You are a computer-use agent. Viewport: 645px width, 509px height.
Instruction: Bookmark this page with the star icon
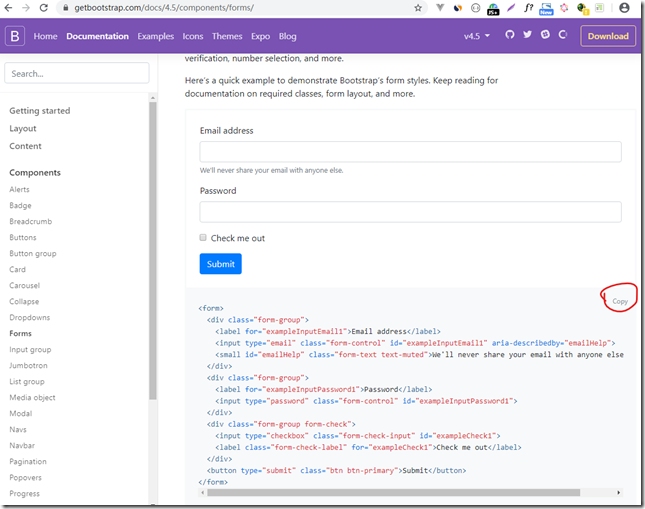(418, 8)
